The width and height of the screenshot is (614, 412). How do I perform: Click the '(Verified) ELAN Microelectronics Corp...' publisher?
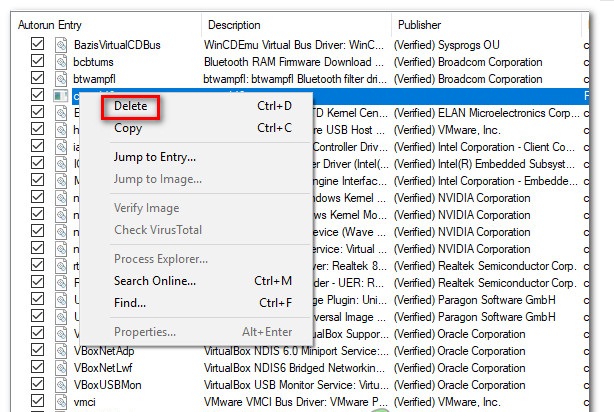[x=486, y=113]
